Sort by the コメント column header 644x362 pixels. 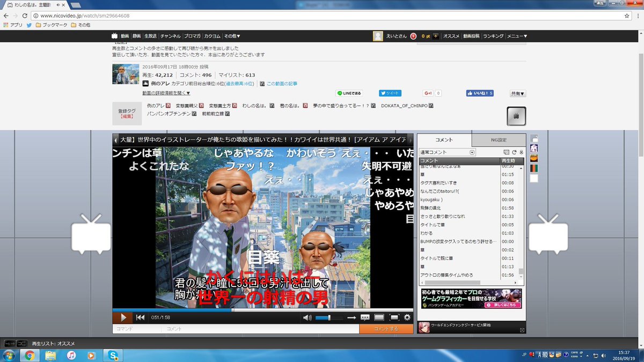tap(459, 161)
